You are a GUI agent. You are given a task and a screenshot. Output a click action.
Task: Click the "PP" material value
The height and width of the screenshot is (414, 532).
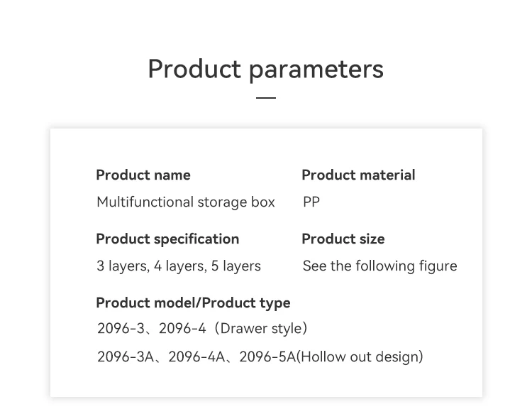pos(311,202)
